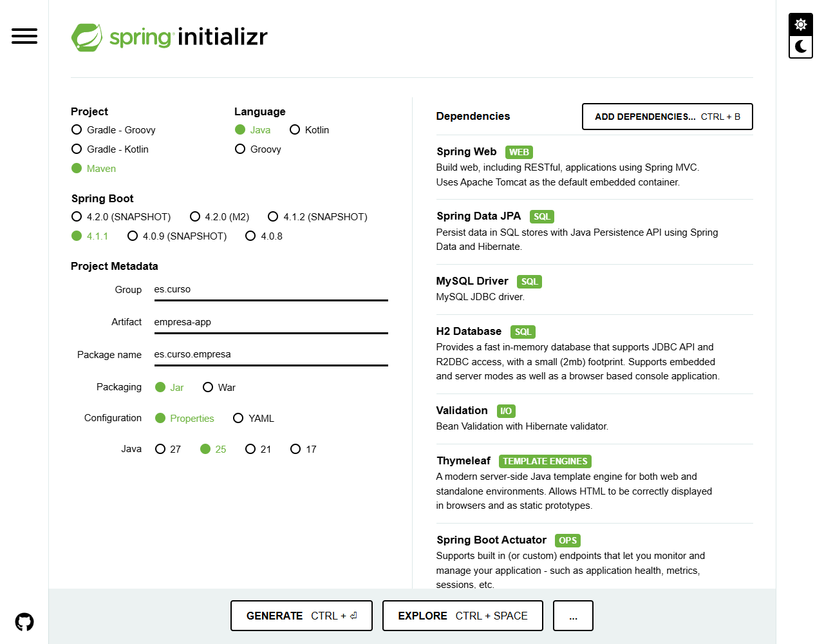Viewport: 824px width, 644px height.
Task: Open the hamburger menu
Action: pos(24,36)
